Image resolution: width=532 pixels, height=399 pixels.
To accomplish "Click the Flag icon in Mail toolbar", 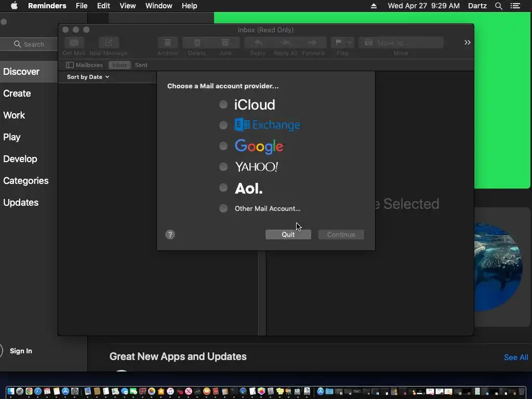I will (x=338, y=43).
